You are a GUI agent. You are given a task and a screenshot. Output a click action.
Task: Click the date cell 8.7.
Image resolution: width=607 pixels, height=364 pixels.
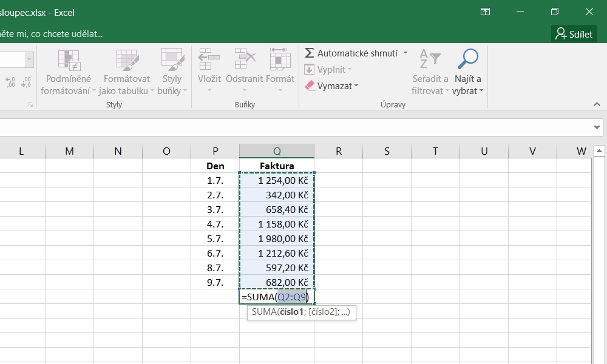[215, 268]
